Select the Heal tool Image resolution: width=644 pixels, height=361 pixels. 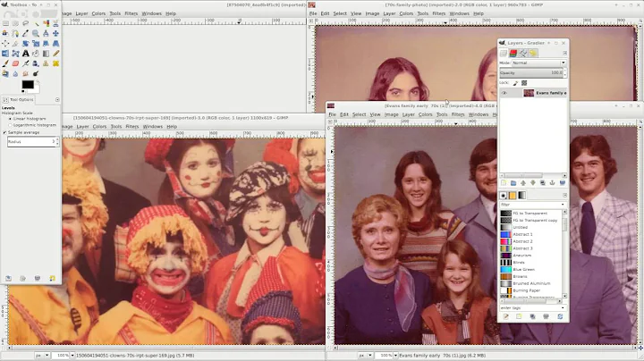pos(55,63)
